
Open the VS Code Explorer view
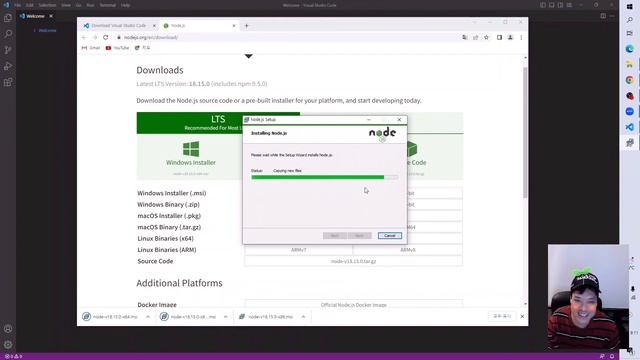(x=8, y=18)
